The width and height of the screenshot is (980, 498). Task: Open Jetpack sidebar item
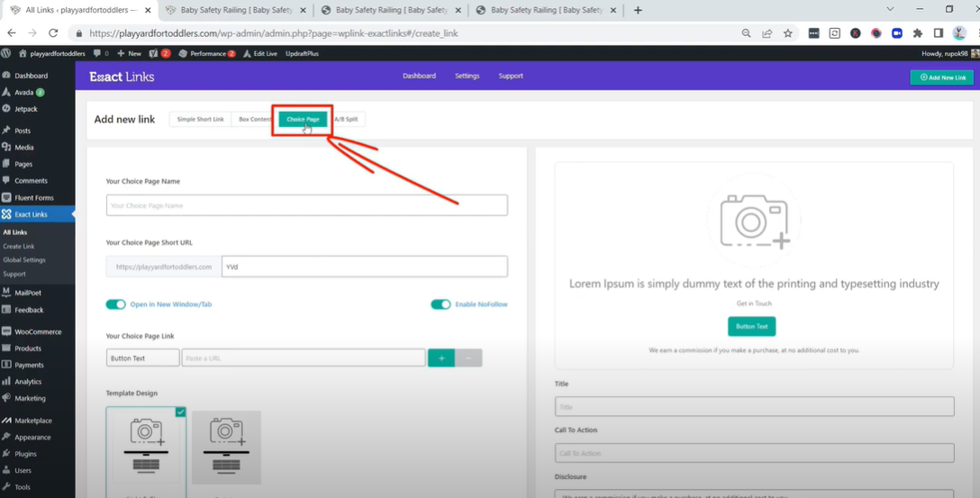[25, 109]
